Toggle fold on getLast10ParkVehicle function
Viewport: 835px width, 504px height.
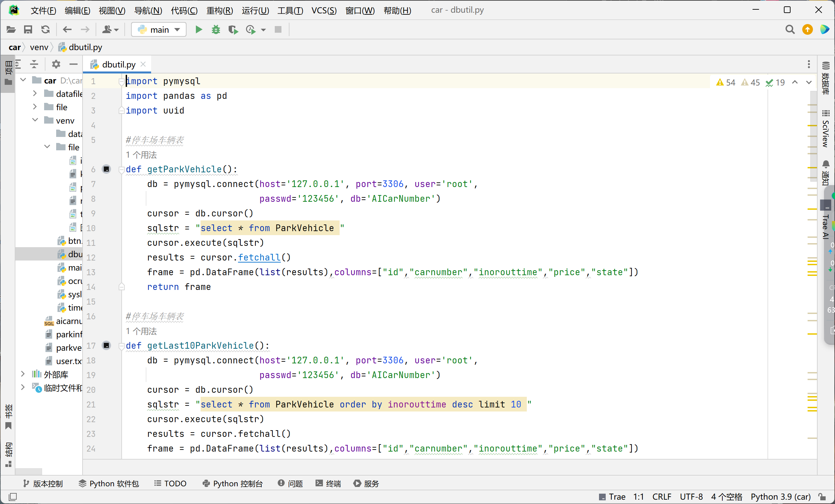(121, 346)
